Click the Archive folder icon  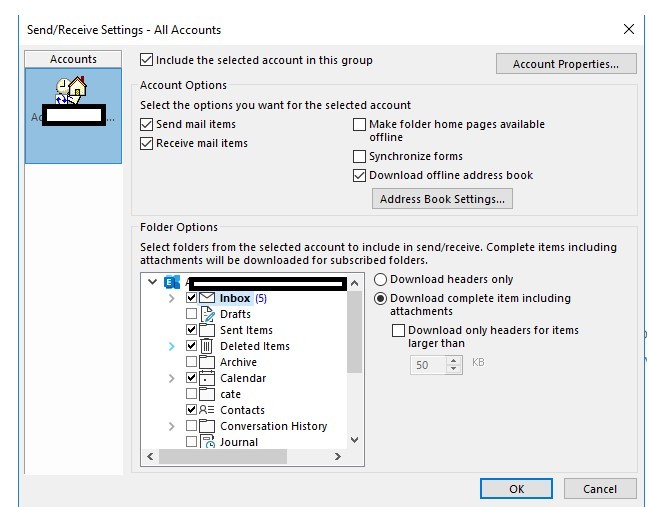click(207, 362)
